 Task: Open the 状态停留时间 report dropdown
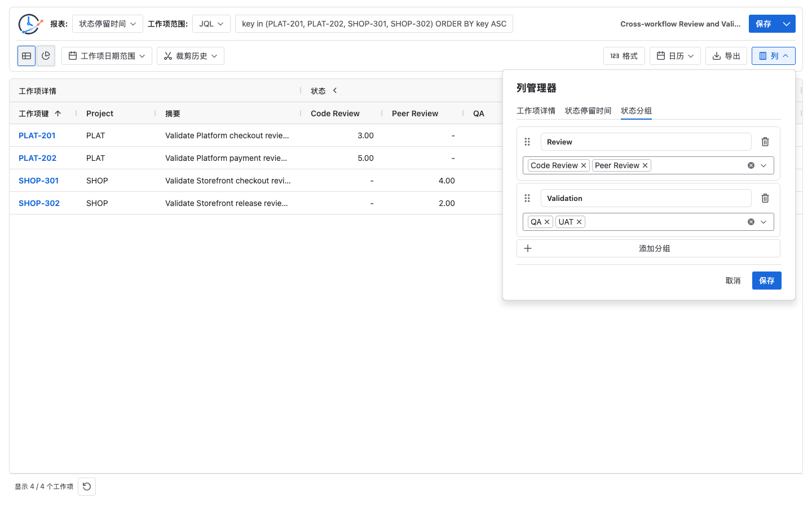[x=107, y=24]
